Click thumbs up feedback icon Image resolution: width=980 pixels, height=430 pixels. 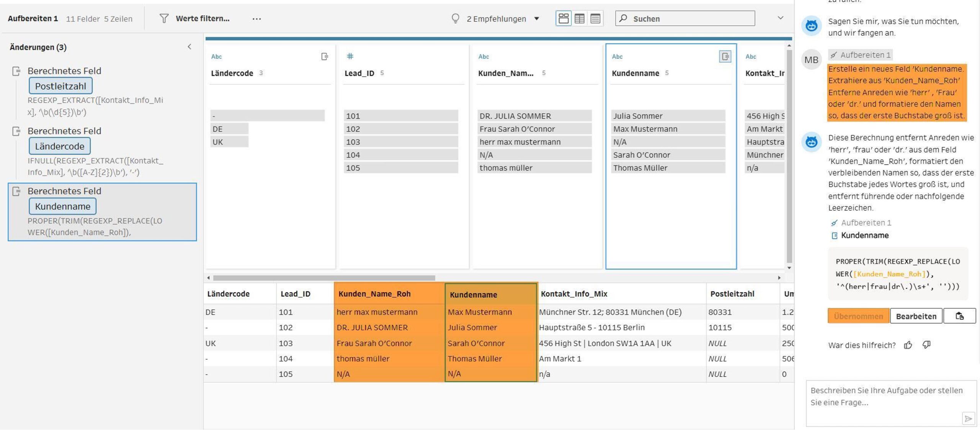click(908, 345)
